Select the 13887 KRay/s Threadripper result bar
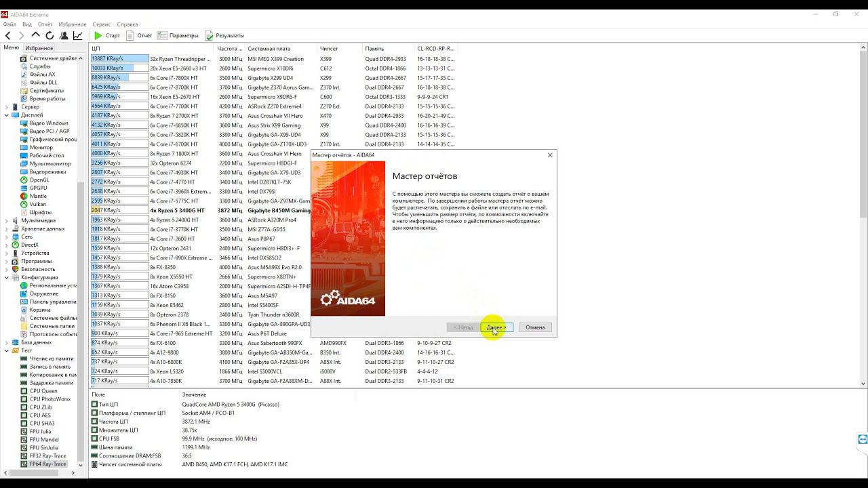The width and height of the screenshot is (868, 488). [119, 59]
